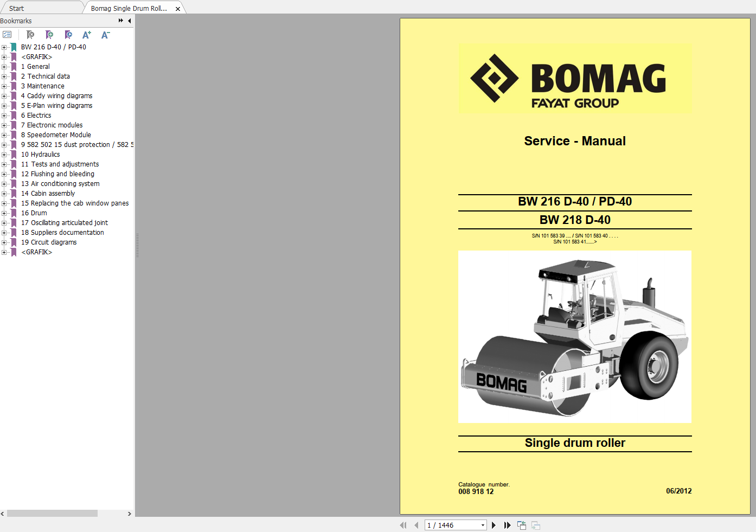Expand the 16 Drum node
The height and width of the screenshot is (532, 756).
4,213
